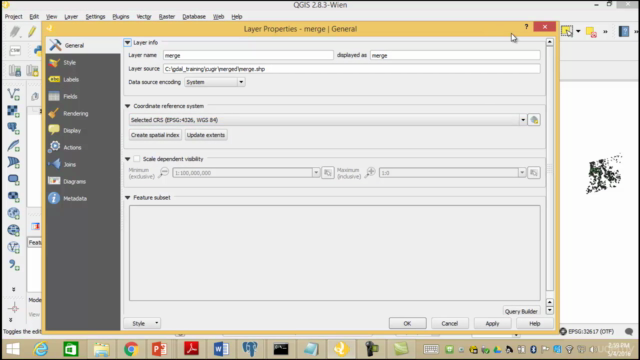Screen dimensions: 640x360
Task: Click the Deselect Features icon in toolbar
Action: pyautogui.click(x=591, y=31)
